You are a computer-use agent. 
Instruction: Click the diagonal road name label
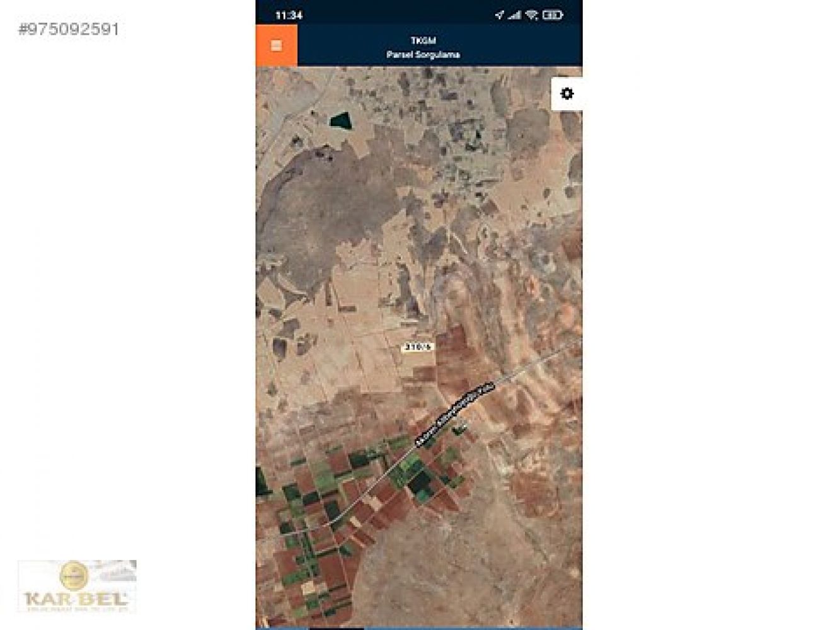click(x=452, y=414)
